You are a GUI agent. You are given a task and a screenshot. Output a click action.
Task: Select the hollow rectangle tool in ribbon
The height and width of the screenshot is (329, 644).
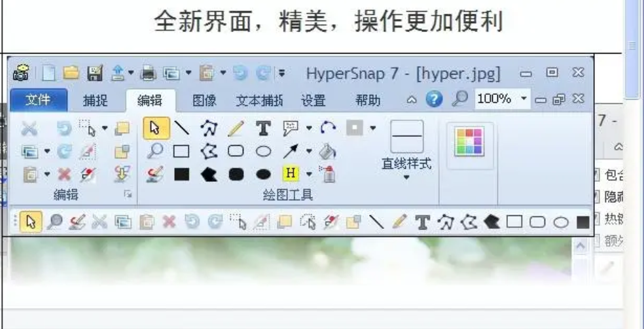[181, 151]
